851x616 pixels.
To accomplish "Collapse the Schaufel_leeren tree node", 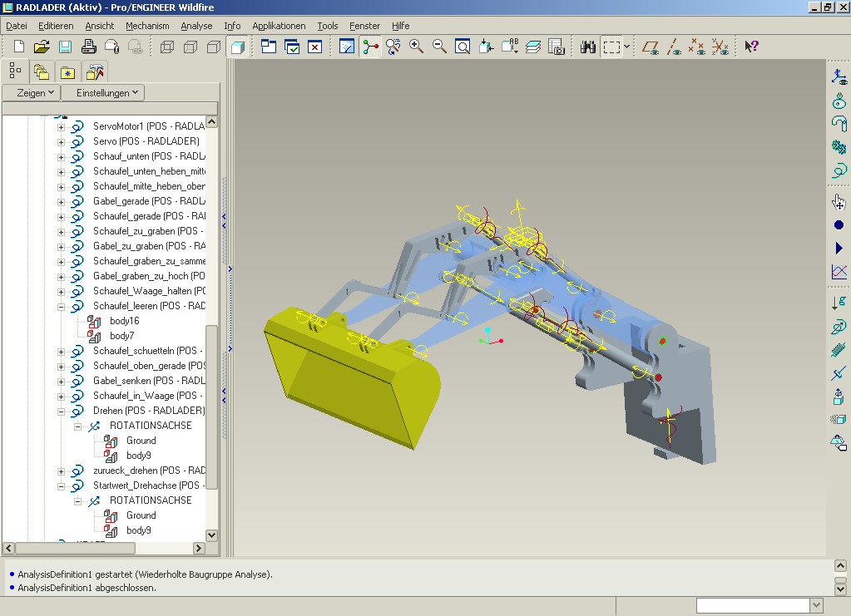I will (61, 306).
